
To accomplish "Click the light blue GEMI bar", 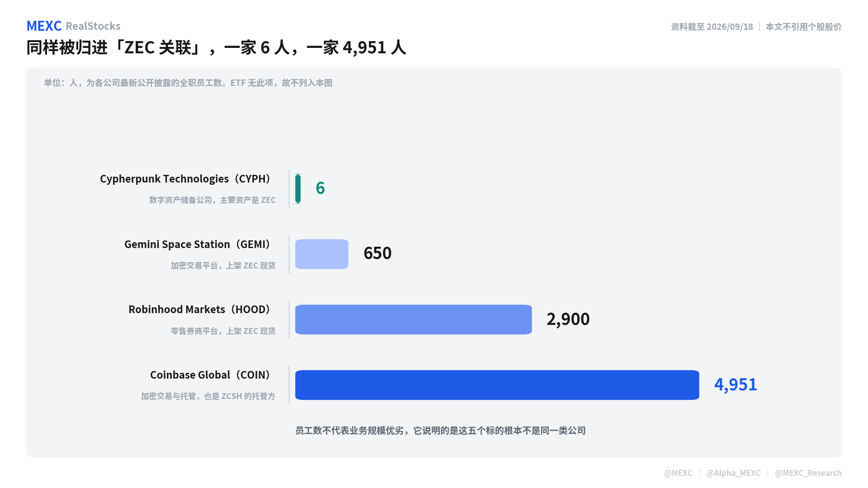I will 322,254.
